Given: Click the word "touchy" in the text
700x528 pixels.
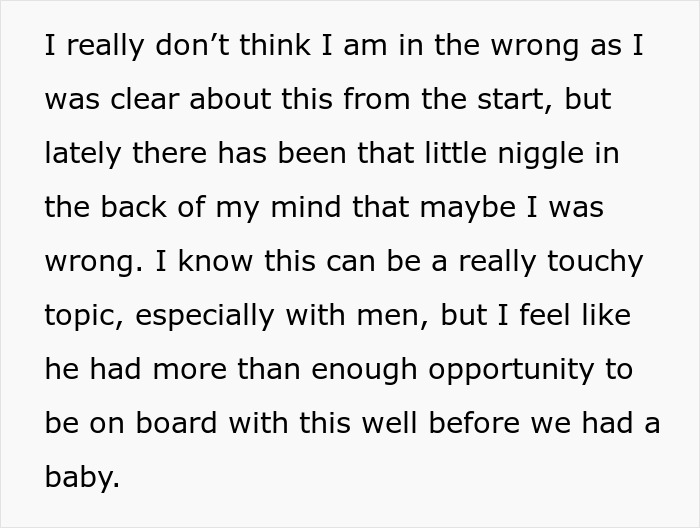Looking at the screenshot, I should (598, 260).
